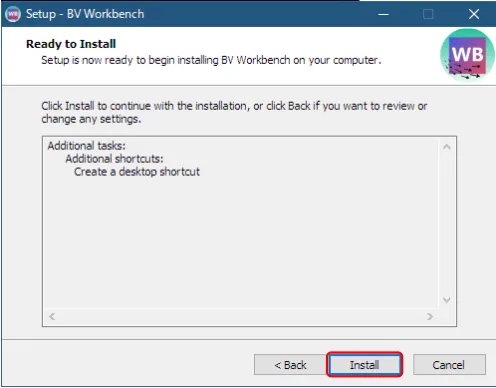Select 'Create a desktop shortcut' text line
The width and height of the screenshot is (496, 388).
tap(137, 172)
